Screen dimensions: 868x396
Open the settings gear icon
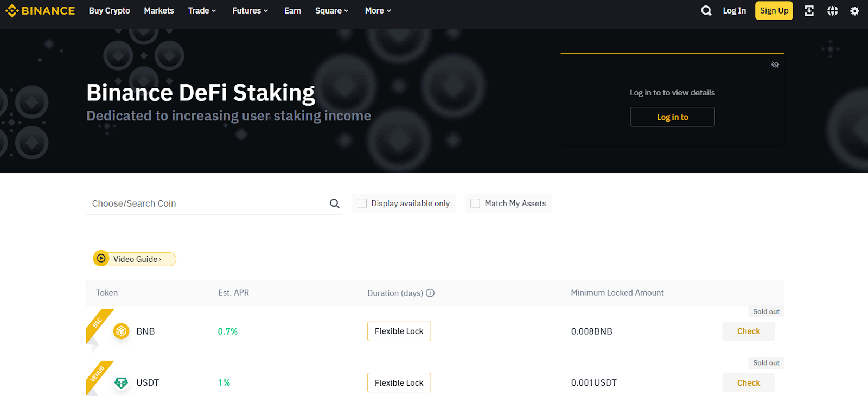[854, 11]
